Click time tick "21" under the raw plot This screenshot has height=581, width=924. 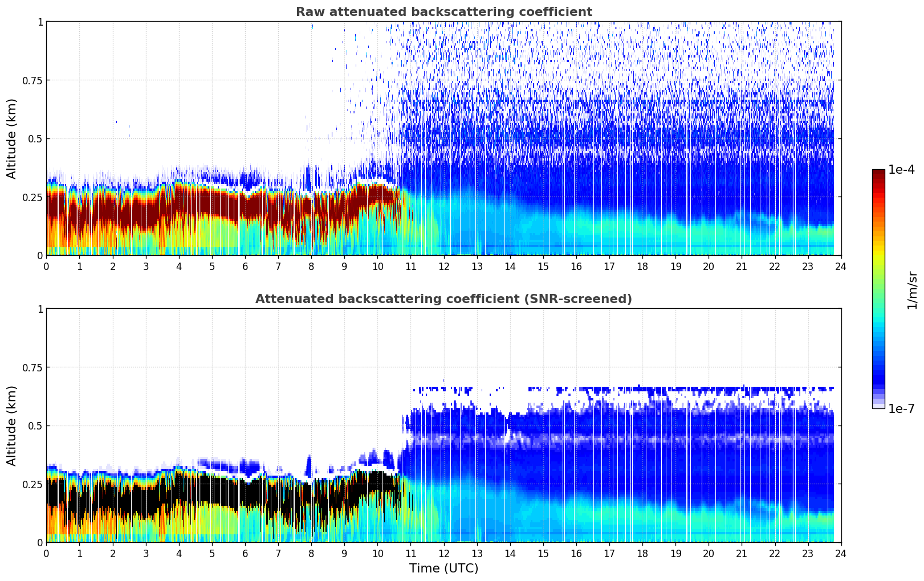point(742,266)
